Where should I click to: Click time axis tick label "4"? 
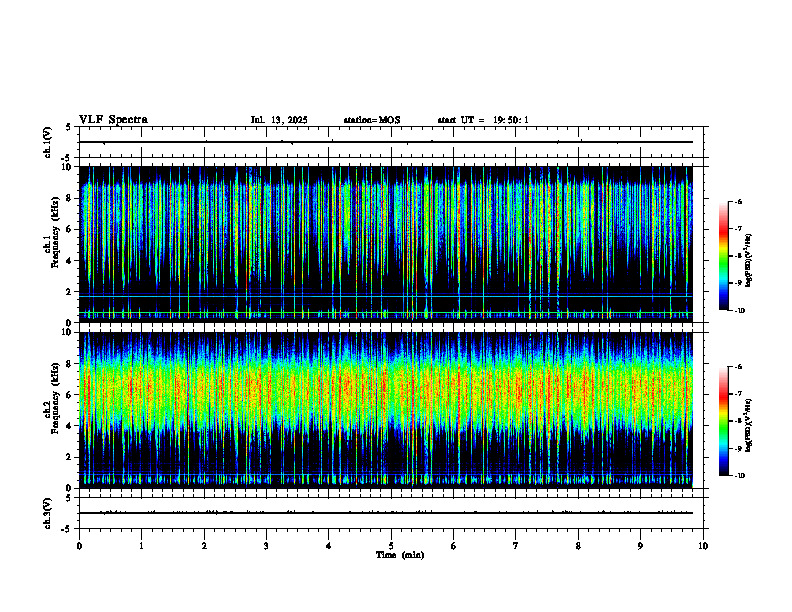coord(328,546)
